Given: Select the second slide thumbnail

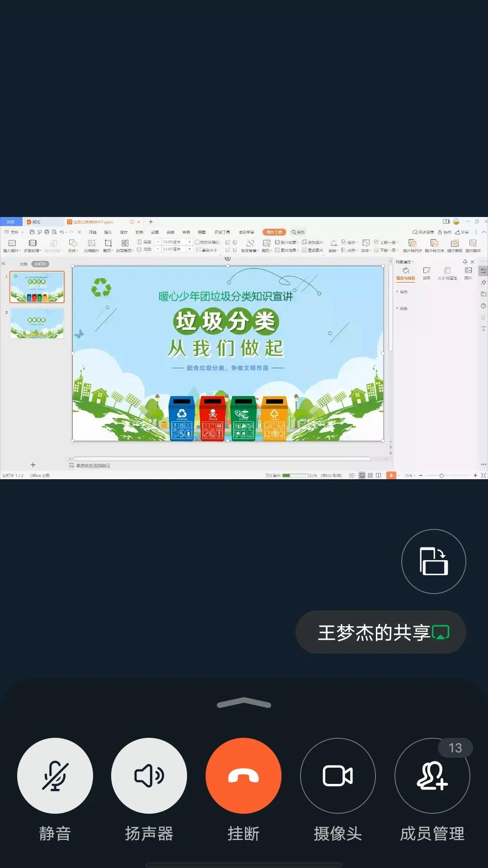Looking at the screenshot, I should point(37,324).
